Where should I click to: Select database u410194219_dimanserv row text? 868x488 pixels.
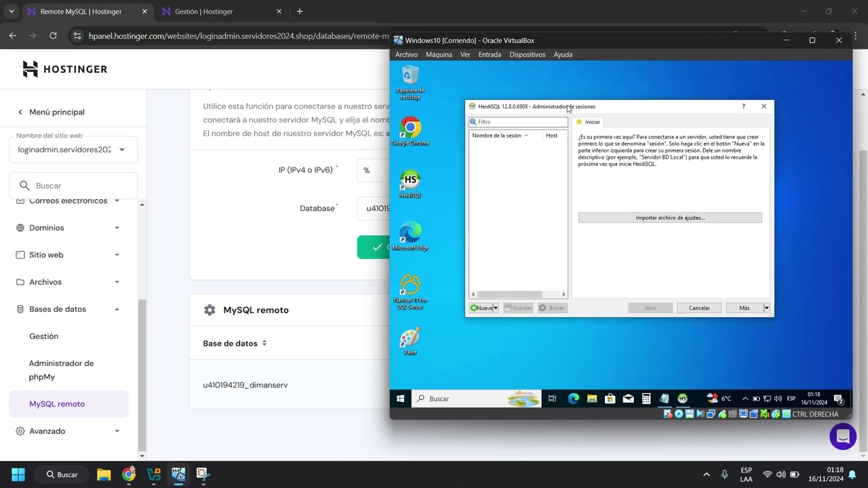(245, 385)
